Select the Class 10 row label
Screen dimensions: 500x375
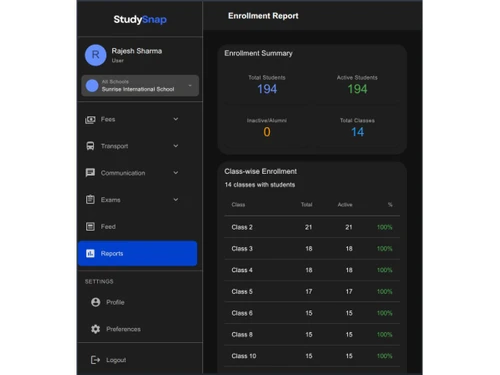[244, 356]
